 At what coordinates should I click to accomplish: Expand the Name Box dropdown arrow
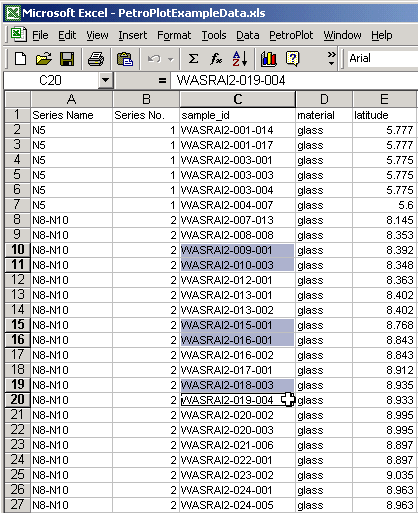(105, 80)
